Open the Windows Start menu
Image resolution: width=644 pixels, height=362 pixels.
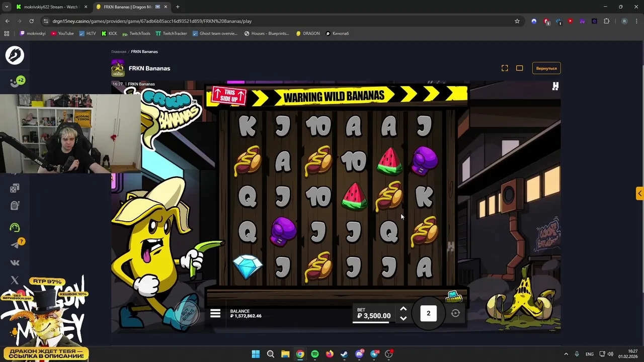point(256,354)
